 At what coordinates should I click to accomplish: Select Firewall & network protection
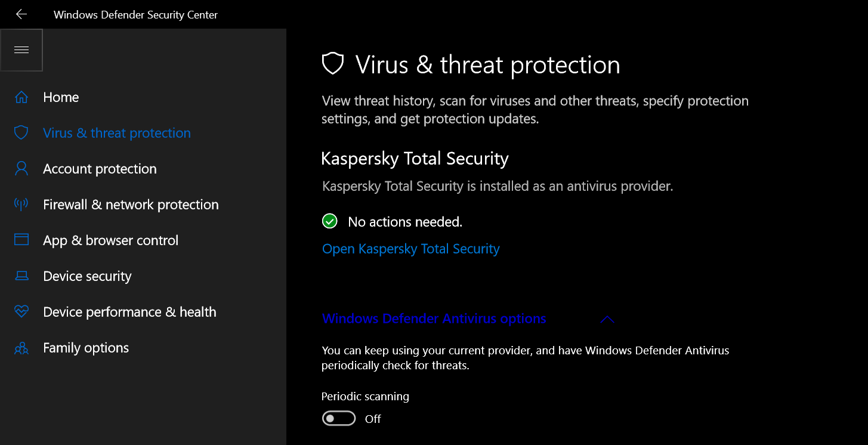coord(131,205)
